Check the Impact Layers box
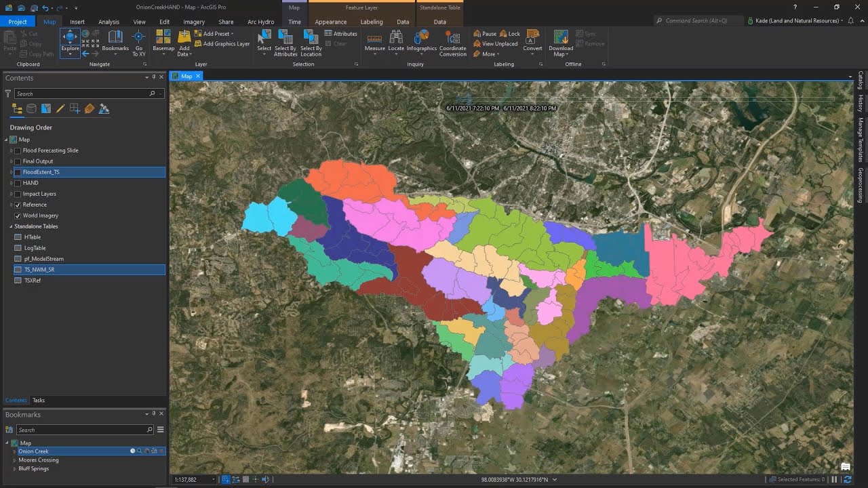 tap(18, 194)
